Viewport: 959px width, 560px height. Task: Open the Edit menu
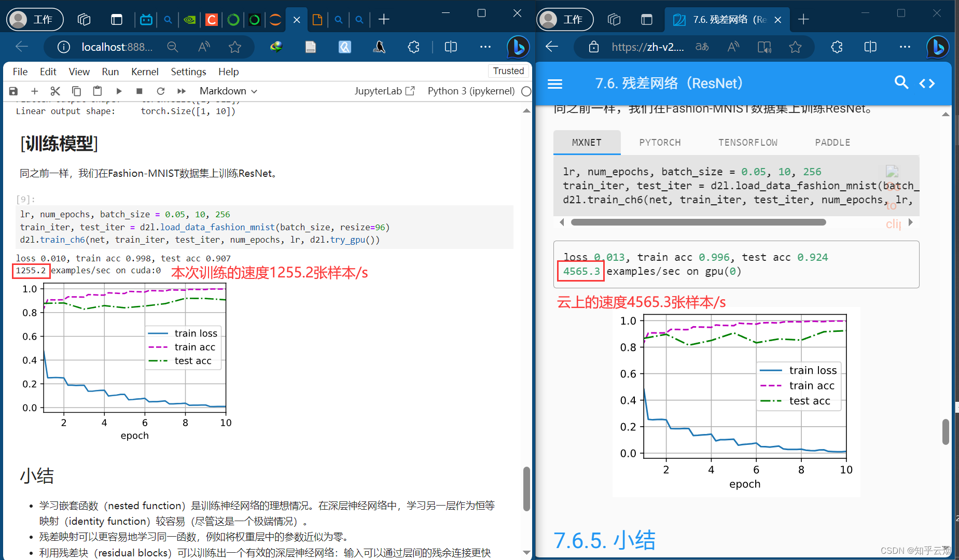coord(48,72)
